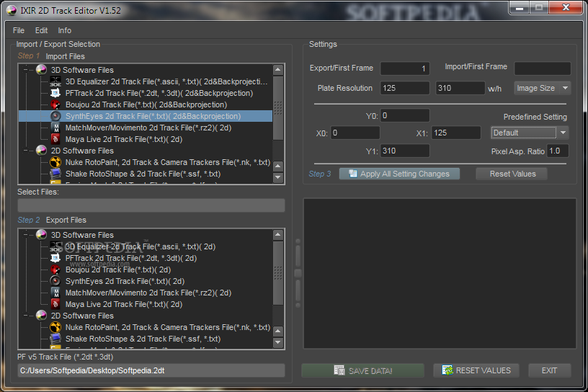Open the Edit menu

(41, 30)
